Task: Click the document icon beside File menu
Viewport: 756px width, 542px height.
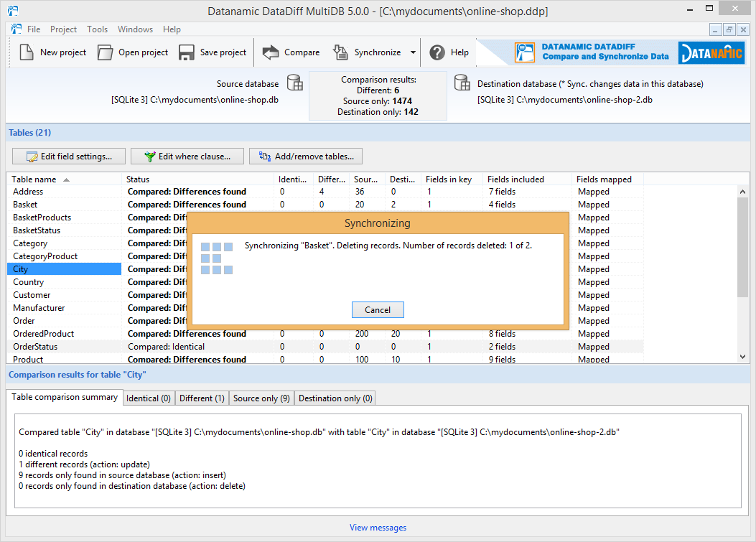Action: pyautogui.click(x=17, y=29)
